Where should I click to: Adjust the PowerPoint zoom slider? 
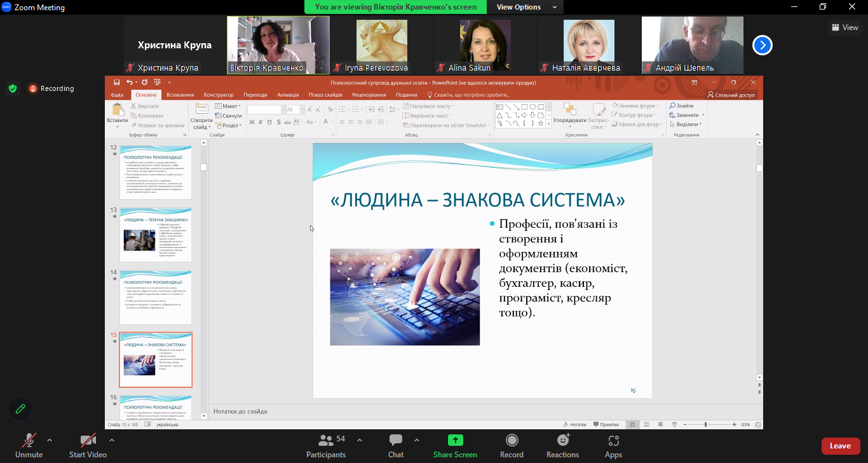coord(705,424)
